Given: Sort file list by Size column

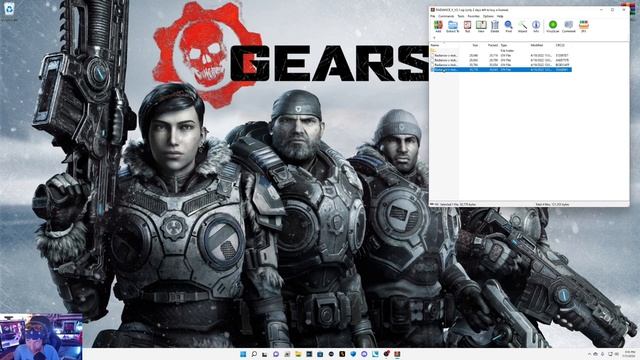Looking at the screenshot, I should point(475,45).
